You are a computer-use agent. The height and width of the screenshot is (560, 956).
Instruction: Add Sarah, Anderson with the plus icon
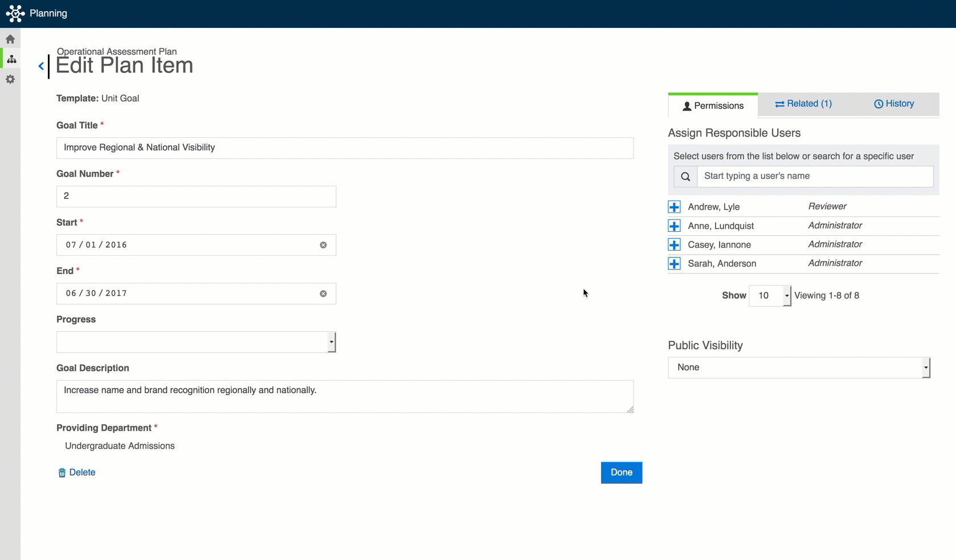pos(674,263)
